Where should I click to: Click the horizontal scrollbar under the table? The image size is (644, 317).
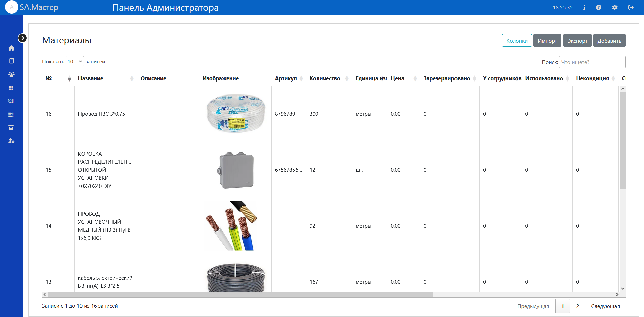point(240,295)
